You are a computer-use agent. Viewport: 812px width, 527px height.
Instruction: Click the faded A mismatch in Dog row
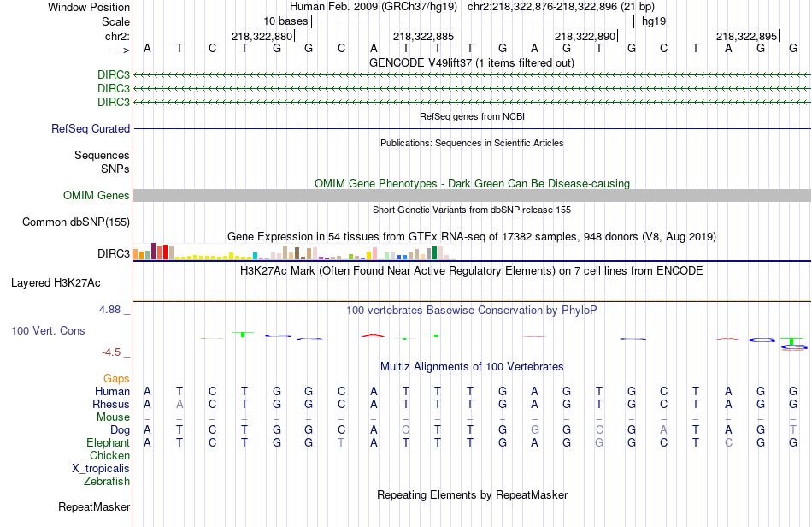point(663,430)
